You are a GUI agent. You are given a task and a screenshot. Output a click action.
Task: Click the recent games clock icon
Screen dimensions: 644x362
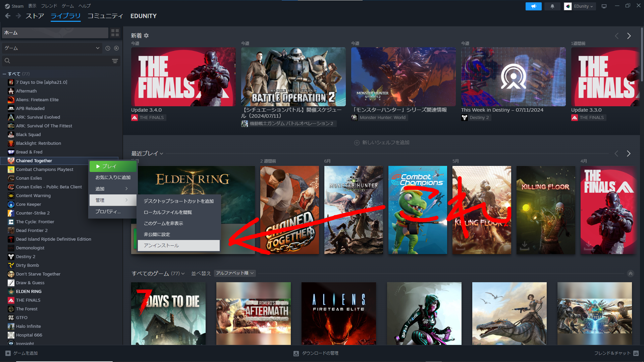(x=107, y=48)
